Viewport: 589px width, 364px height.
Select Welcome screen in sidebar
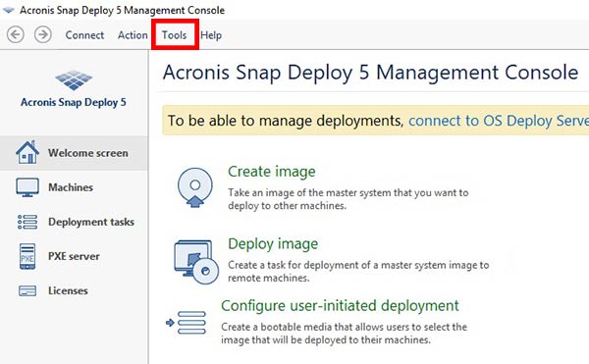point(74,153)
